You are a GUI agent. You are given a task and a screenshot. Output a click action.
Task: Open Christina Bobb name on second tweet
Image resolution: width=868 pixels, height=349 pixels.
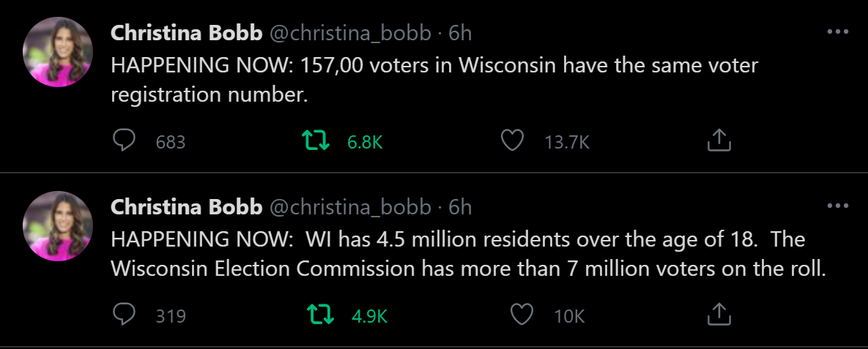186,208
